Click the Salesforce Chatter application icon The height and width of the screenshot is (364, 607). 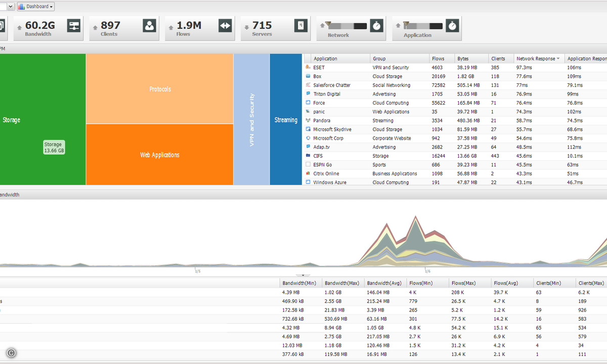(308, 85)
